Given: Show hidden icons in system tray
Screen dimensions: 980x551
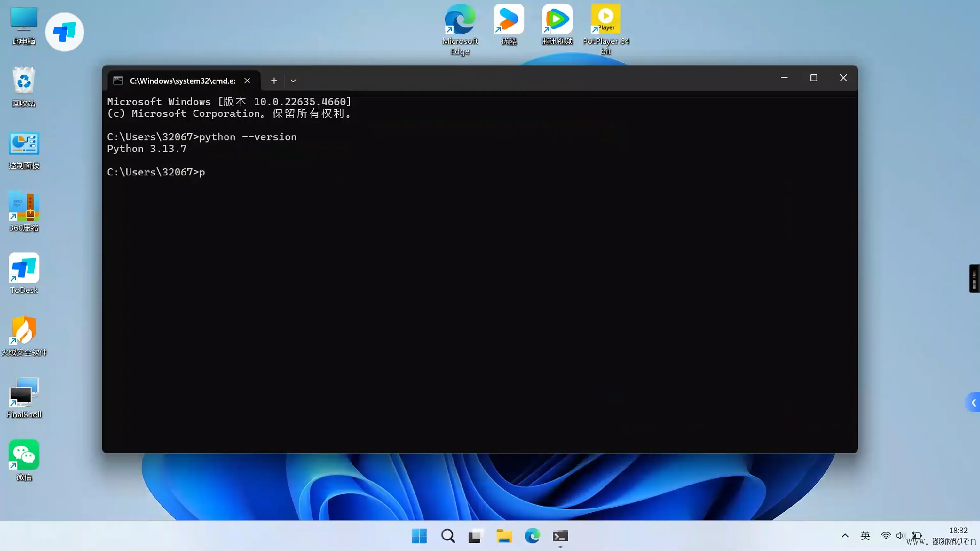Looking at the screenshot, I should click(x=845, y=536).
